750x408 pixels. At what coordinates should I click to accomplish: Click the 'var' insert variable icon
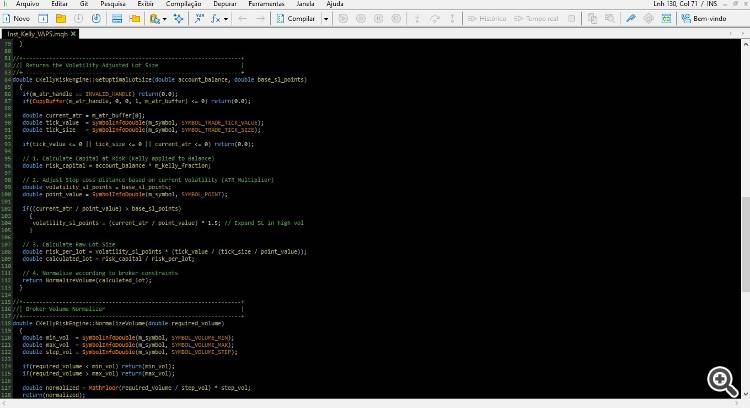199,19
